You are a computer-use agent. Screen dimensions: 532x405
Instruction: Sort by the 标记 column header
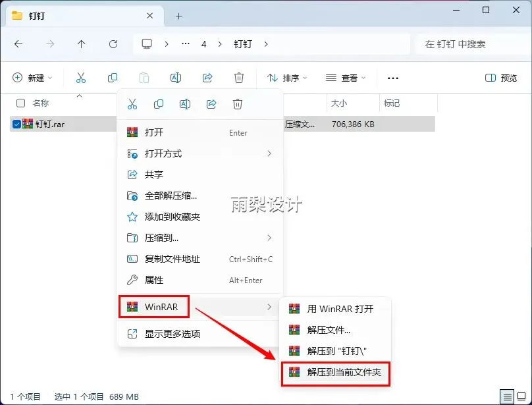click(392, 103)
